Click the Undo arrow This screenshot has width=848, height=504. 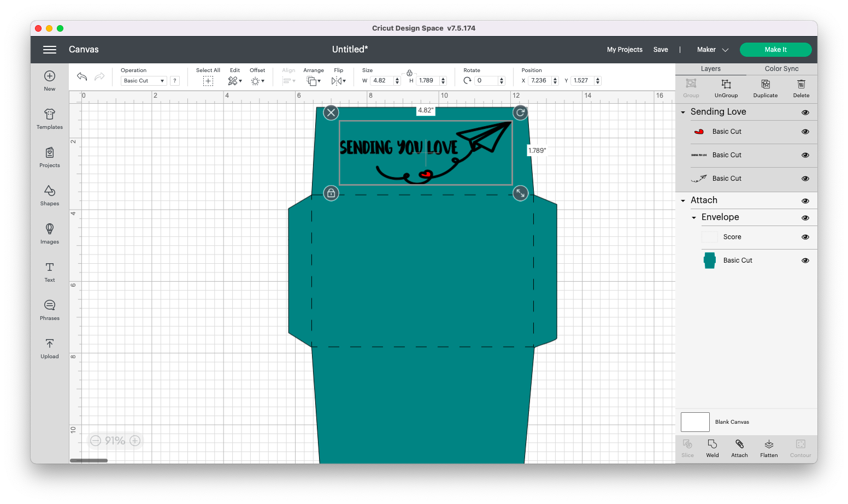[81, 76]
